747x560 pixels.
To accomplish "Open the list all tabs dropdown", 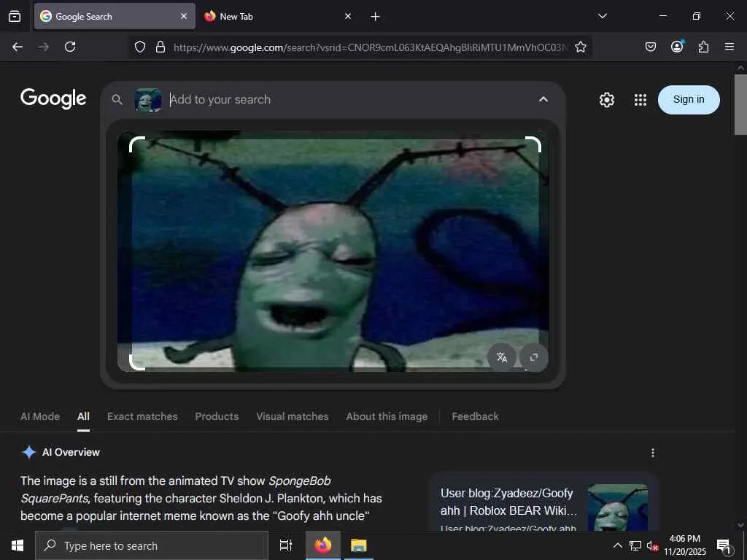I will (602, 16).
